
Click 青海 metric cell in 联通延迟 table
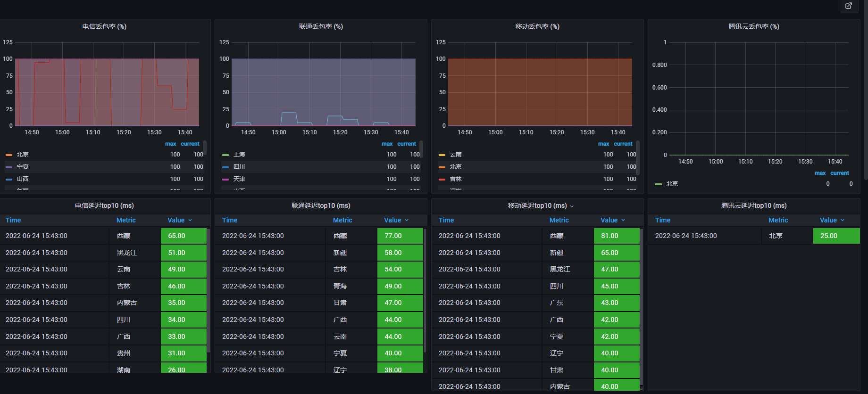click(x=351, y=286)
